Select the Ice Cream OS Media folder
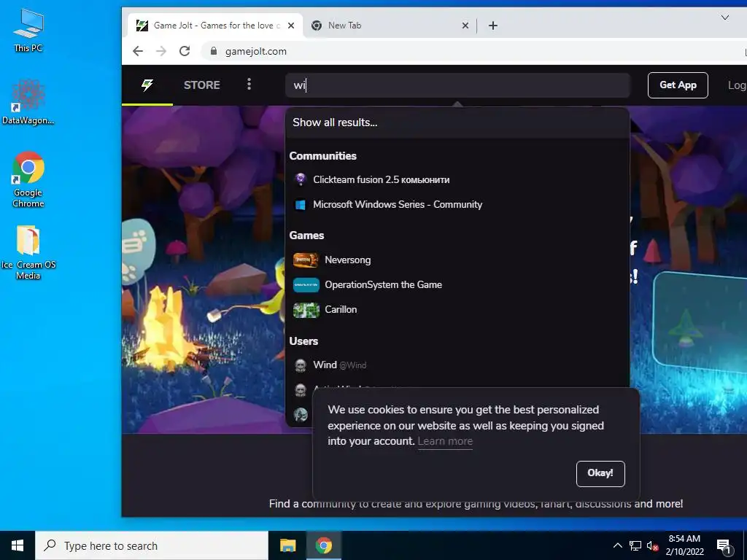The width and height of the screenshot is (747, 560). pyautogui.click(x=28, y=252)
